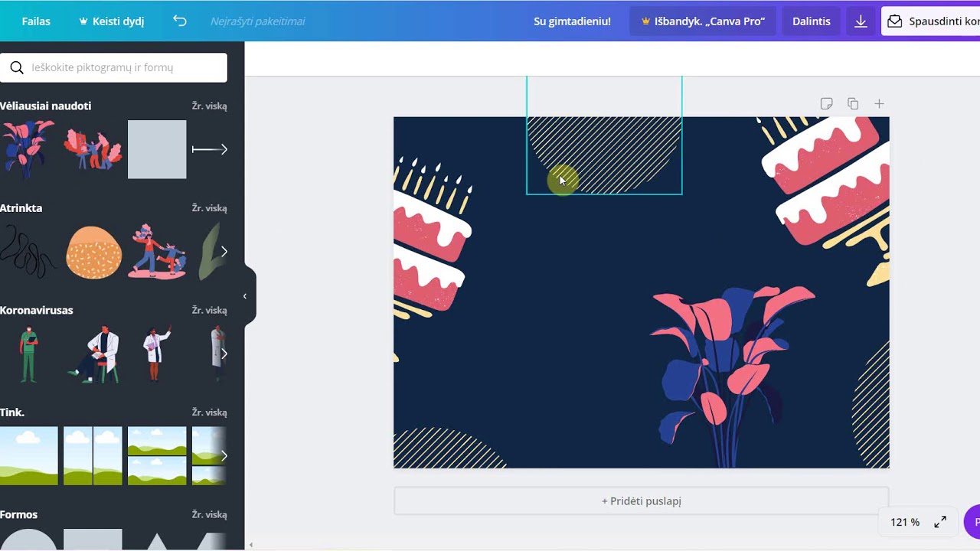Viewport: 980px width, 551px height.
Task: Select the medic in green scrubs illustration
Action: [28, 354]
